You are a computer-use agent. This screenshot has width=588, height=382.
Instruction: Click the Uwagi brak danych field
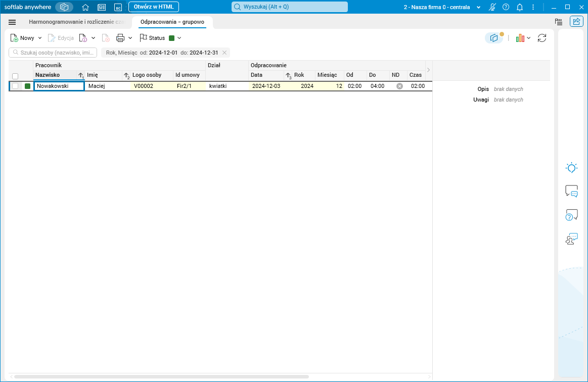(509, 100)
